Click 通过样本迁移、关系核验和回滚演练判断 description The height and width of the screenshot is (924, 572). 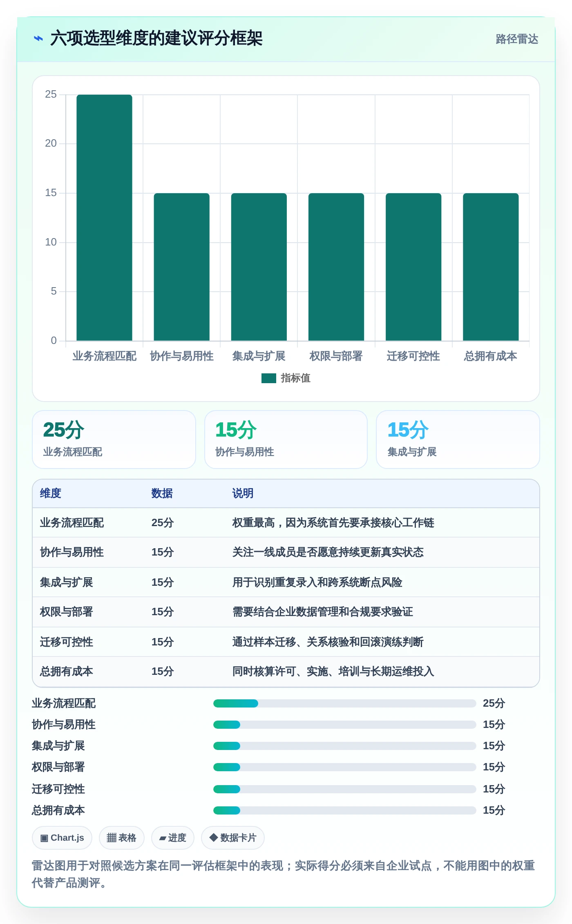pos(328,642)
